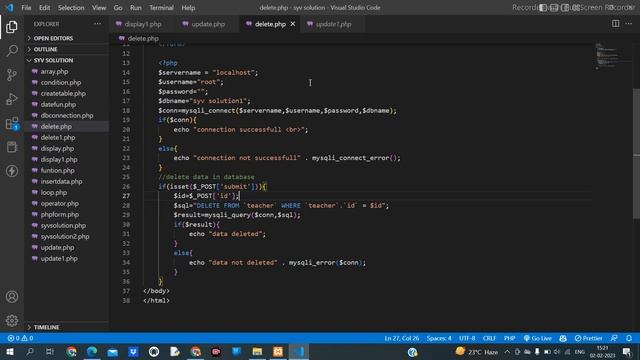Click errors and warnings status indicator
640x360 pixels.
click(20, 338)
